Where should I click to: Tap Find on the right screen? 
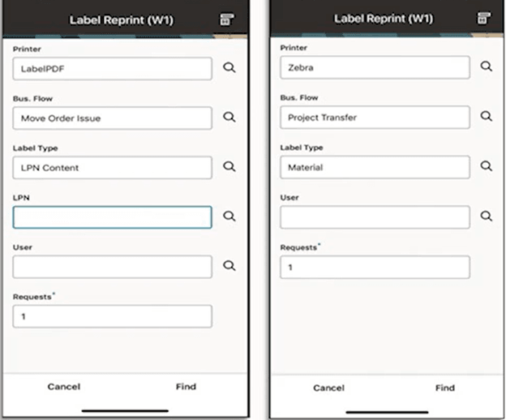pyautogui.click(x=445, y=388)
